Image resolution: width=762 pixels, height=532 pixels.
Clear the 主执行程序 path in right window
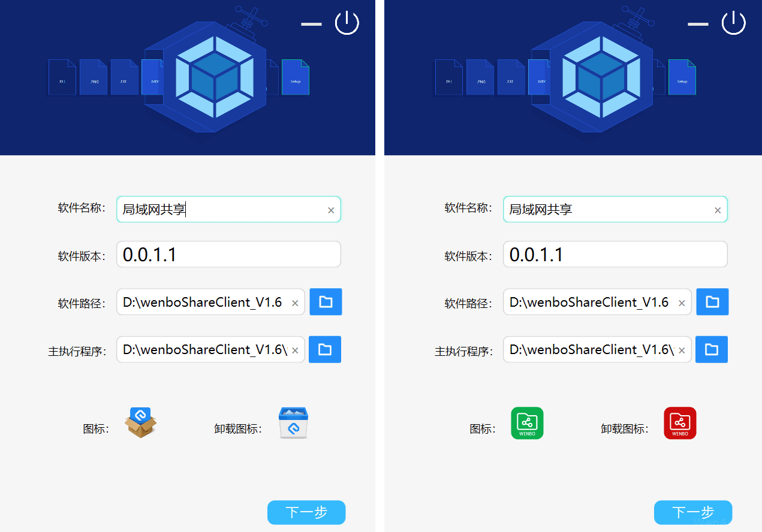(682, 350)
